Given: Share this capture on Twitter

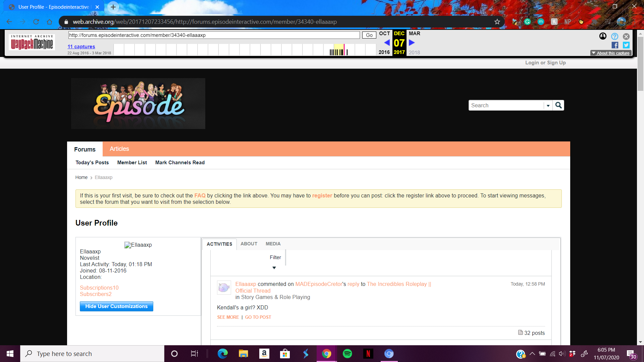Looking at the screenshot, I should coord(626,45).
